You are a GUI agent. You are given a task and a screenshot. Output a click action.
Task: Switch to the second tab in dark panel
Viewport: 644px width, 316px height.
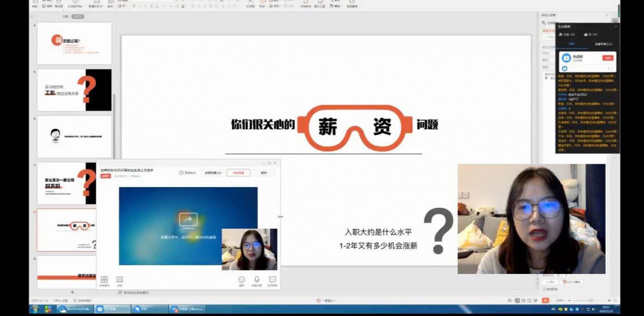click(604, 44)
